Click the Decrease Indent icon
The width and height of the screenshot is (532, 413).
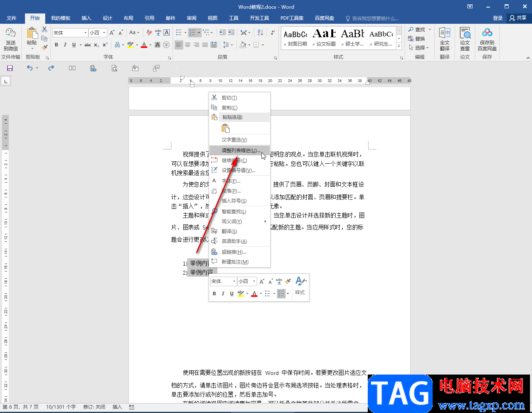click(x=223, y=33)
